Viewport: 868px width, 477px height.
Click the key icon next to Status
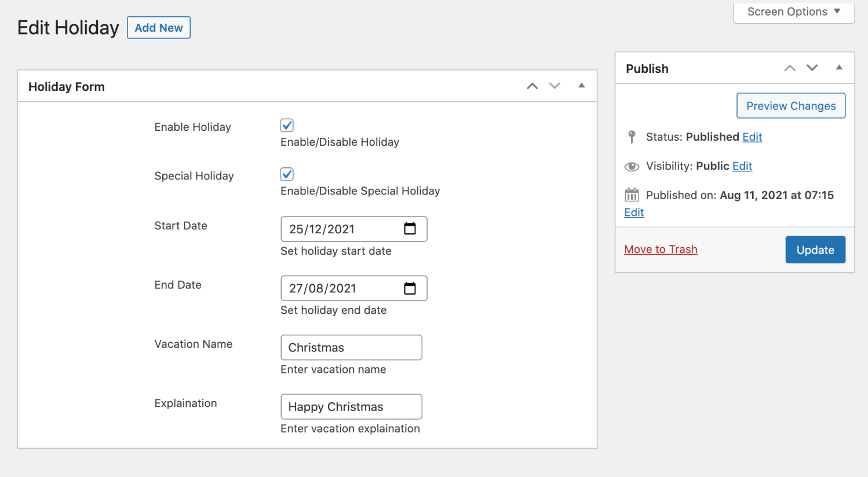coord(632,137)
